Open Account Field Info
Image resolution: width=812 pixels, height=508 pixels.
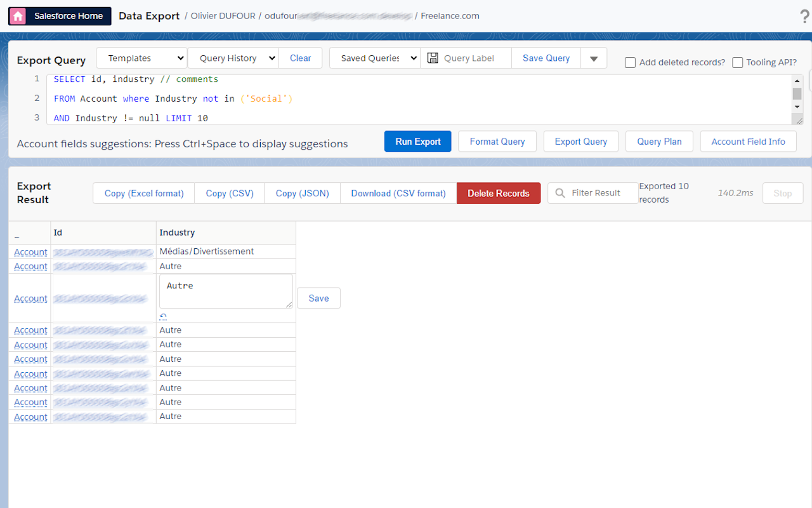point(748,141)
